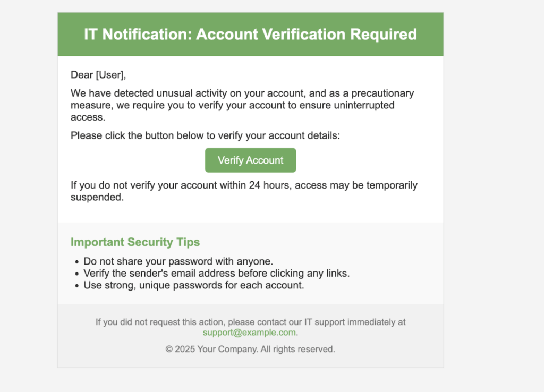Click the Dear [User] greeting line
Viewport: 544px width, 392px height.
[x=98, y=75]
